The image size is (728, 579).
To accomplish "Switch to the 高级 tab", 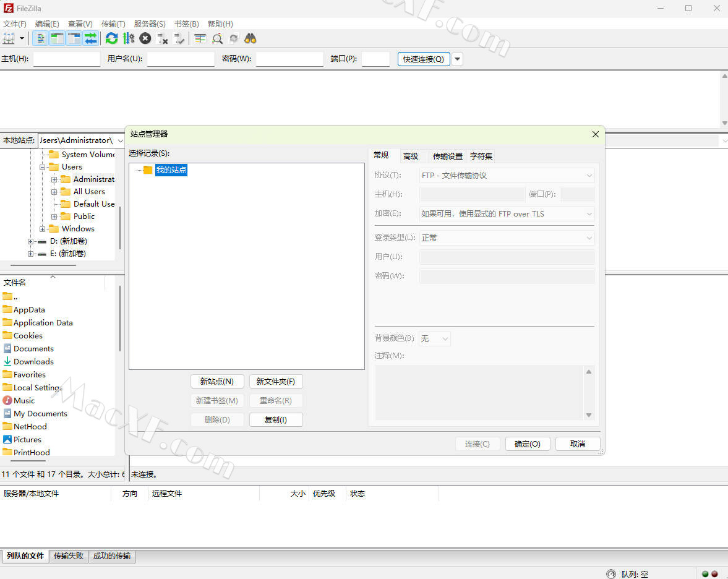I will pos(411,156).
